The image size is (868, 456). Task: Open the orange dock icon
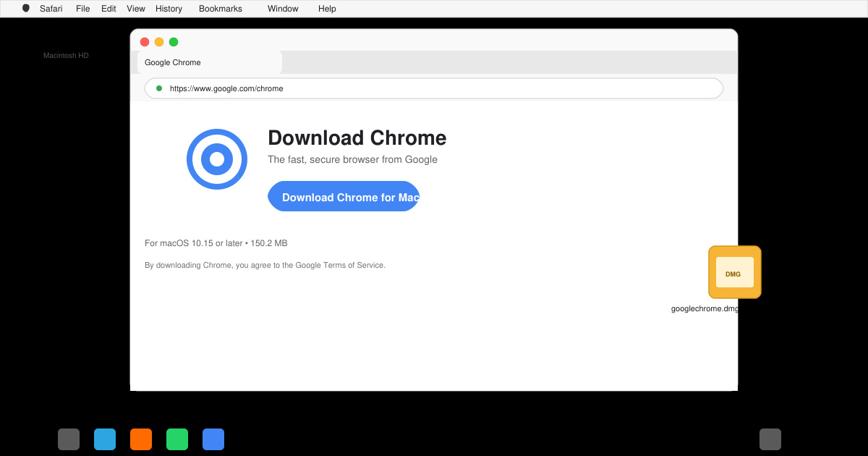pos(141,439)
